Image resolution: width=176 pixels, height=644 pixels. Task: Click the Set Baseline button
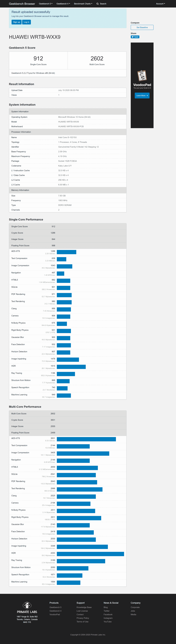142,27
